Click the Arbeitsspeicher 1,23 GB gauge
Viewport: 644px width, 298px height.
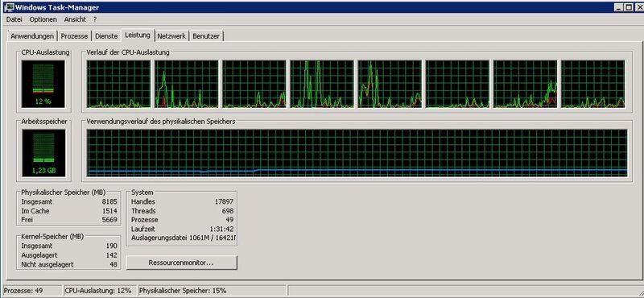pyautogui.click(x=43, y=153)
